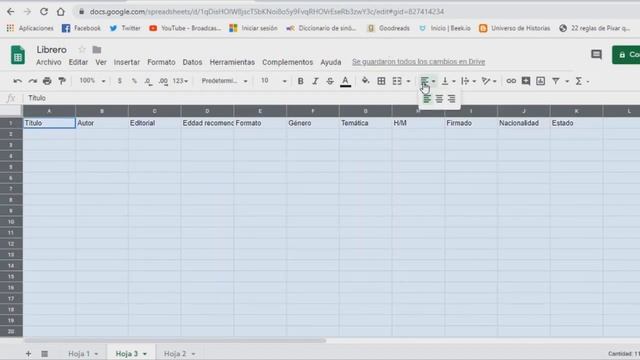The width and height of the screenshot is (640, 360).
Task: Open the Ver menu
Action: point(101,62)
